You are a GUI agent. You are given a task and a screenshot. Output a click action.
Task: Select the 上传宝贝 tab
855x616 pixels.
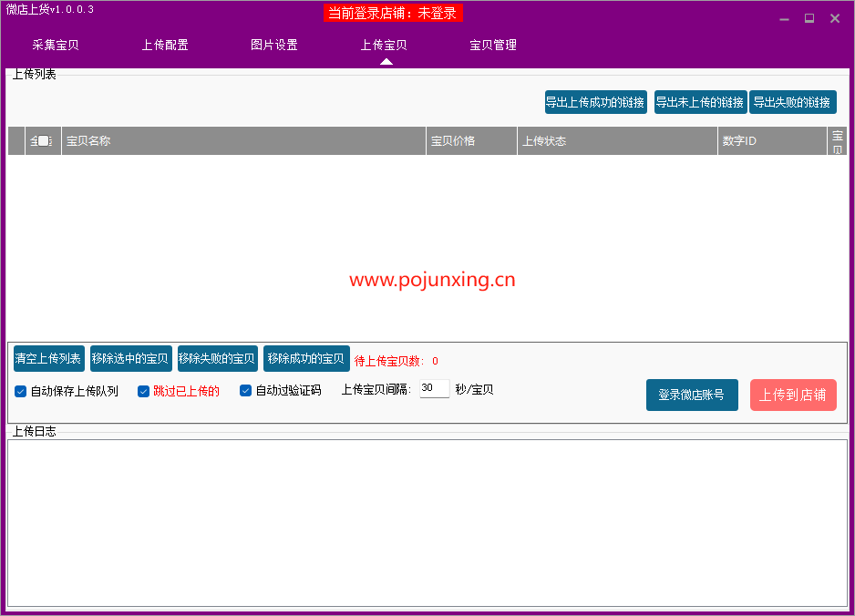[384, 46]
